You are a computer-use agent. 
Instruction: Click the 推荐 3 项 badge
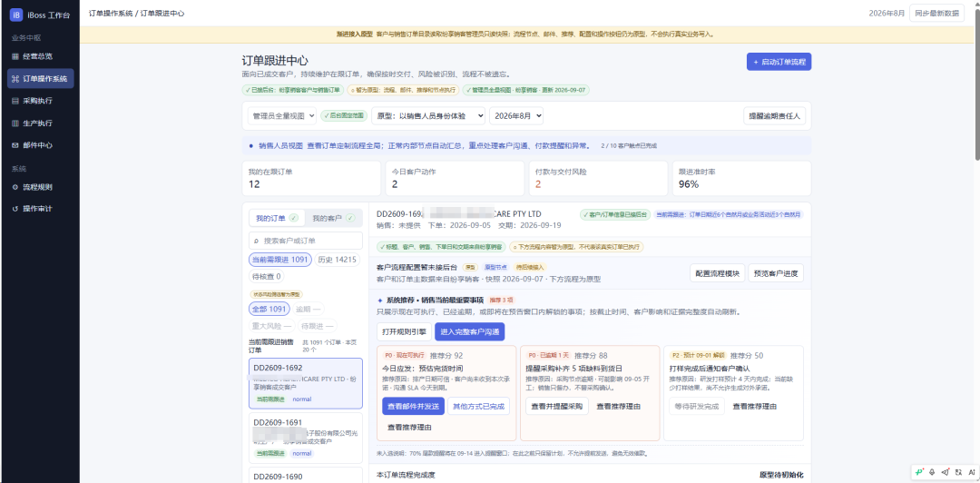pyautogui.click(x=500, y=300)
